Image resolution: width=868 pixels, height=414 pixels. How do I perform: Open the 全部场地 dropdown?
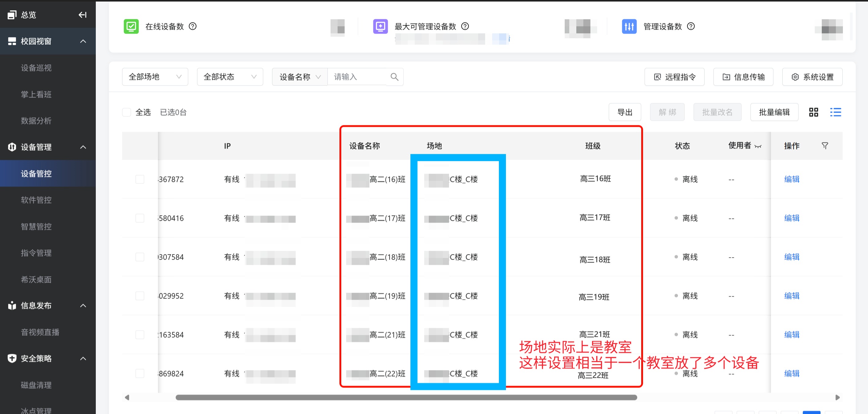155,77
